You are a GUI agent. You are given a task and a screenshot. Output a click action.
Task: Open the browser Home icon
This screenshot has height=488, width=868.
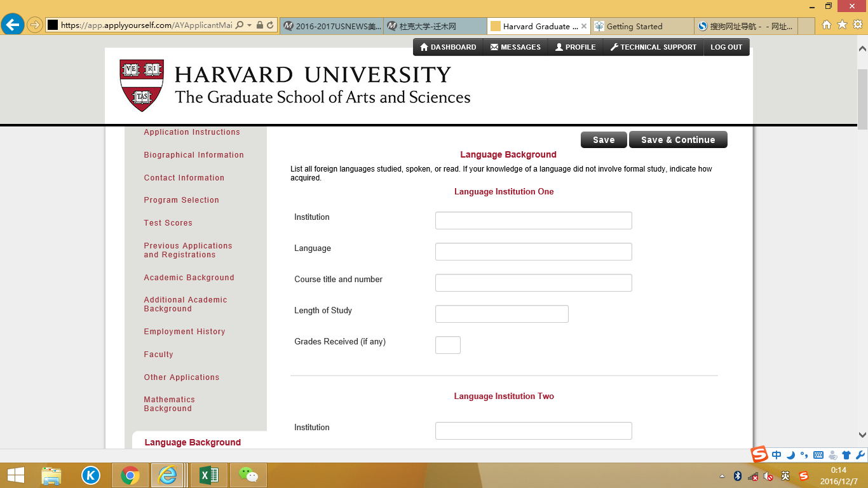[827, 25]
